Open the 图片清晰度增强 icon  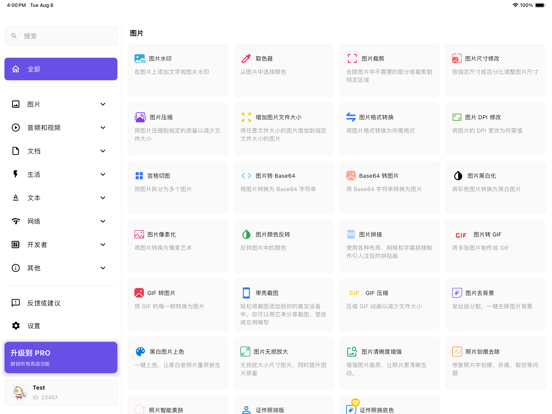352,352
